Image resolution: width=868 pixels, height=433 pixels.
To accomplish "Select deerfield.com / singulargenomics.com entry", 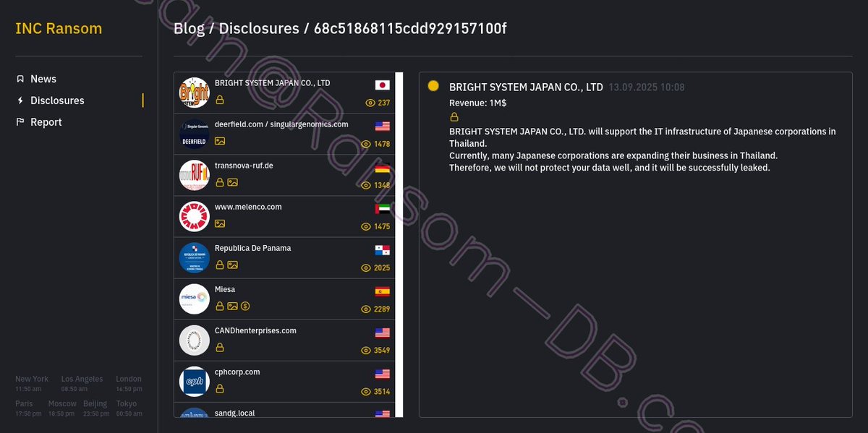I will coord(285,134).
